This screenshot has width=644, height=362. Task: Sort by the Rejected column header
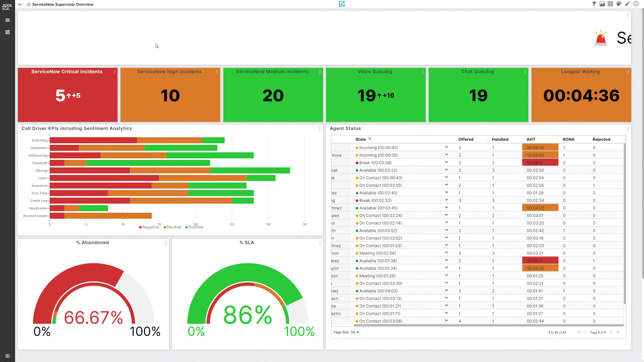click(601, 139)
